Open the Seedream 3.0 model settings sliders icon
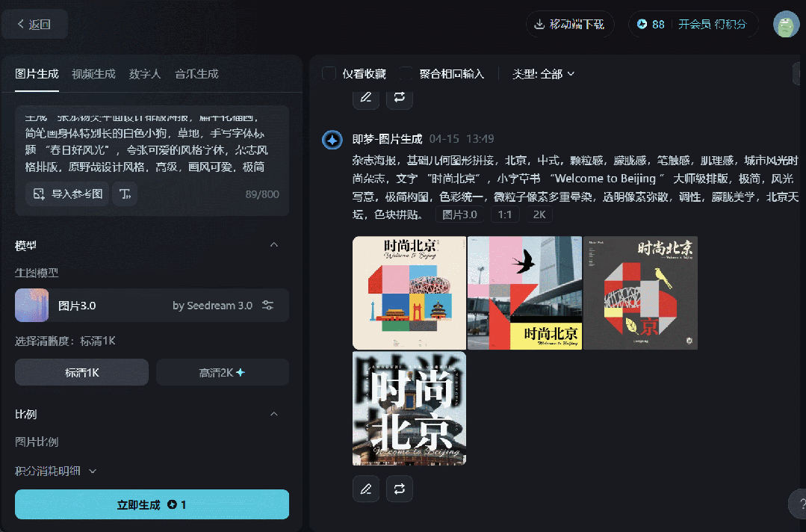This screenshot has width=806, height=532. point(267,305)
